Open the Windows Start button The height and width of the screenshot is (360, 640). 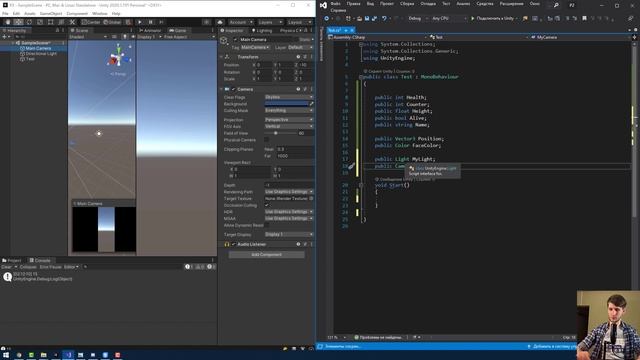tap(6, 355)
